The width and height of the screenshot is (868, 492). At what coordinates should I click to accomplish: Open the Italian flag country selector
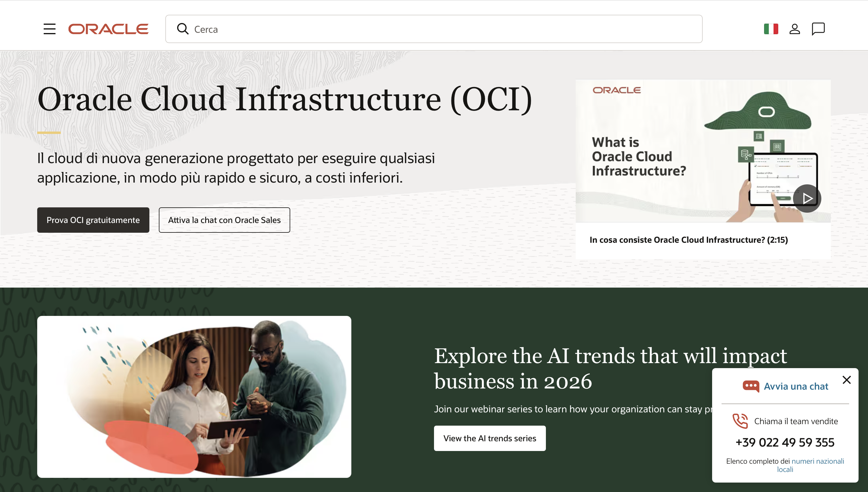(x=771, y=29)
